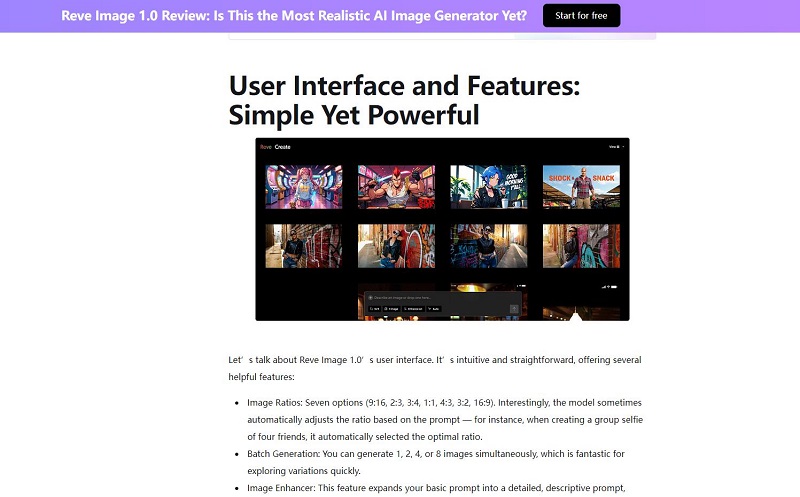The width and height of the screenshot is (800, 497).
Task: Select the Create tab in the Reve screenshot
Action: pyautogui.click(x=283, y=147)
